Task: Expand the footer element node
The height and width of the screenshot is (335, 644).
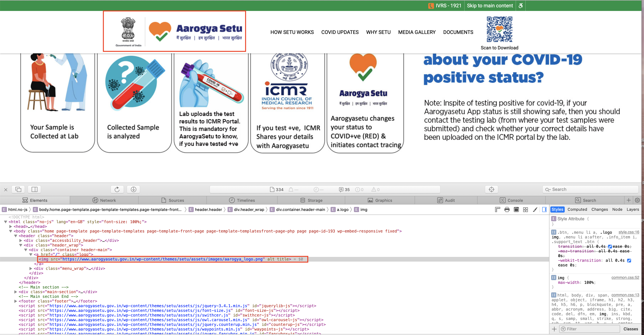Action: tap(15, 301)
